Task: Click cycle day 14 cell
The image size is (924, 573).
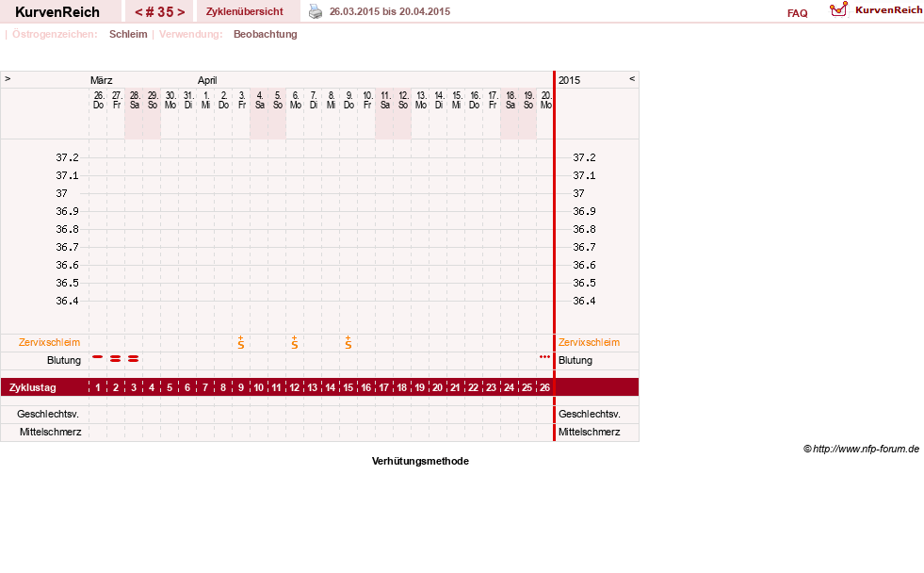Action: (331, 387)
